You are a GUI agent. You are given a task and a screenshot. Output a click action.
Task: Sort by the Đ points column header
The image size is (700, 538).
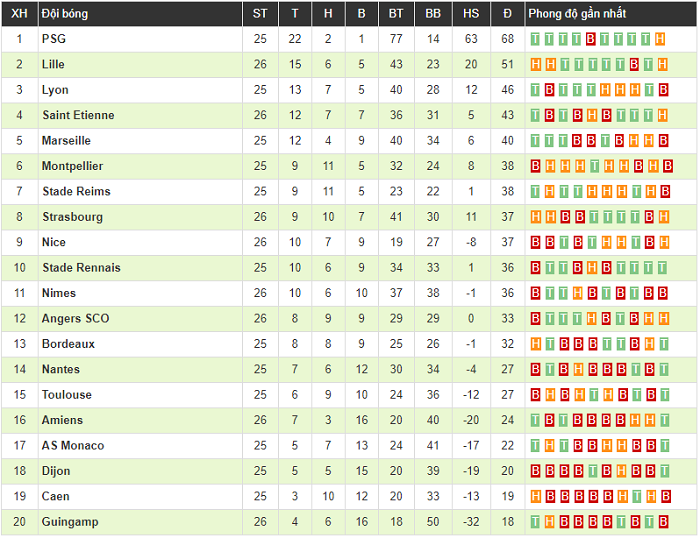pos(508,14)
